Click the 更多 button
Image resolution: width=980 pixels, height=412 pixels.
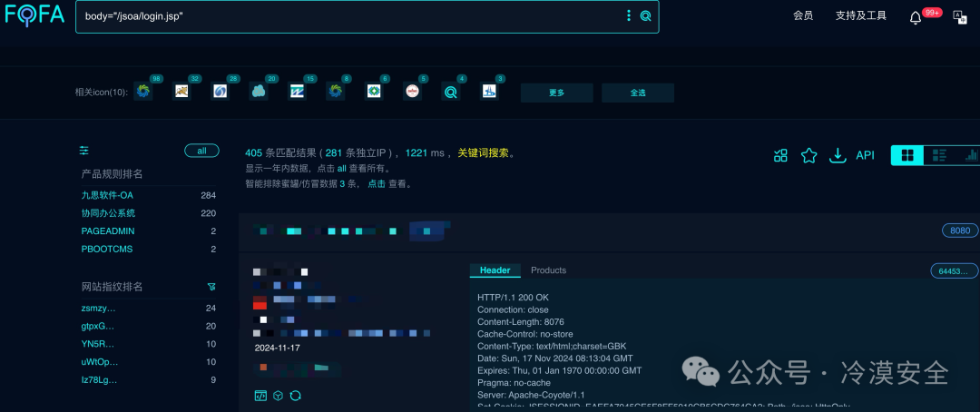pyautogui.click(x=557, y=93)
